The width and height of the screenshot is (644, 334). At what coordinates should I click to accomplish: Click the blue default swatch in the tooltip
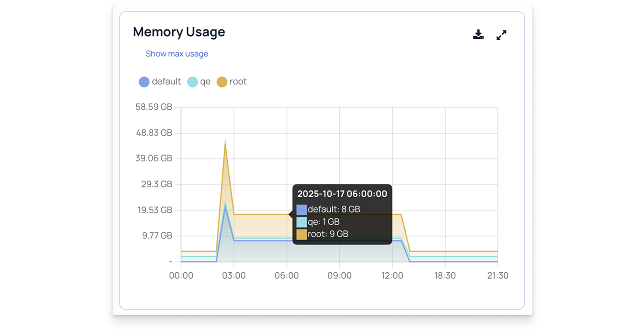[302, 210]
